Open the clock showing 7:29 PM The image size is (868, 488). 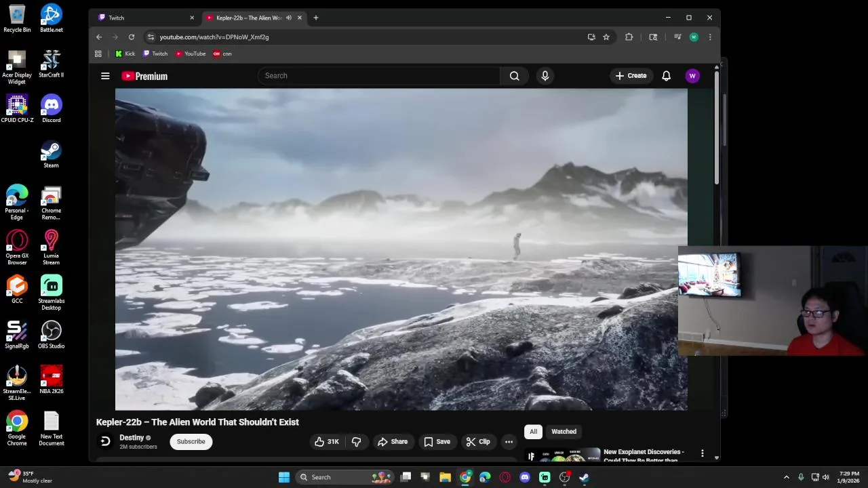[849, 477]
